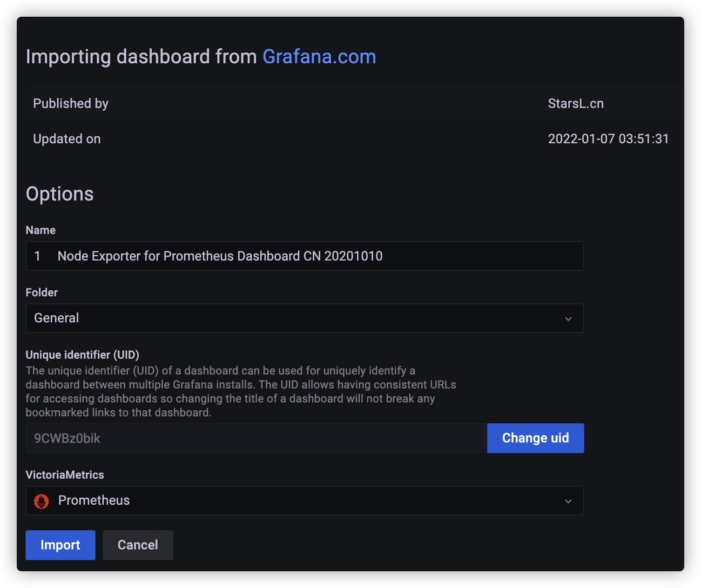
Task: Click the Published by label
Action: [x=71, y=103]
